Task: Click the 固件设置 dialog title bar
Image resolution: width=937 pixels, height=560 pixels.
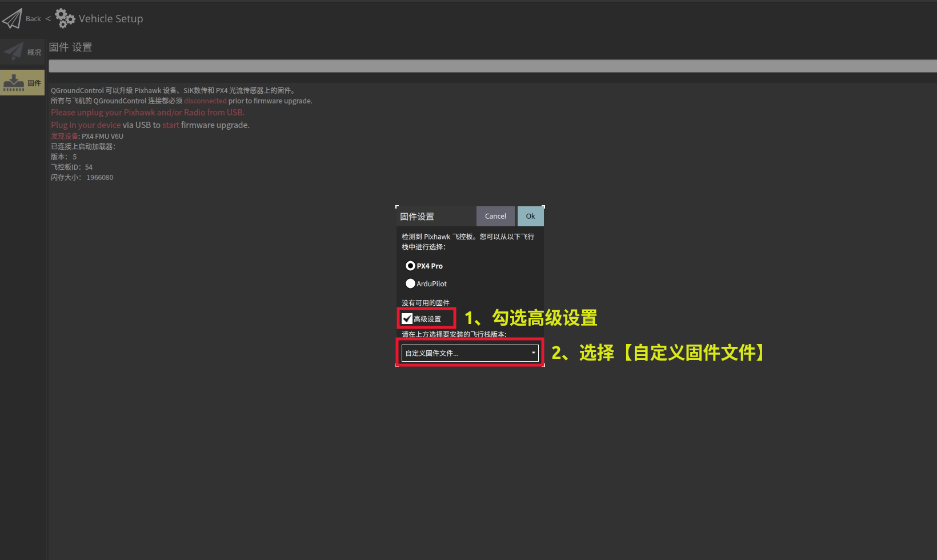Action: point(418,216)
